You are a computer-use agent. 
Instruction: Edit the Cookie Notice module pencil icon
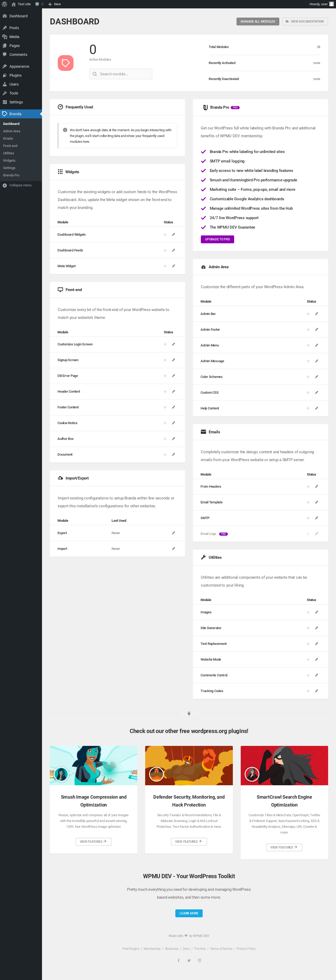pos(174,423)
